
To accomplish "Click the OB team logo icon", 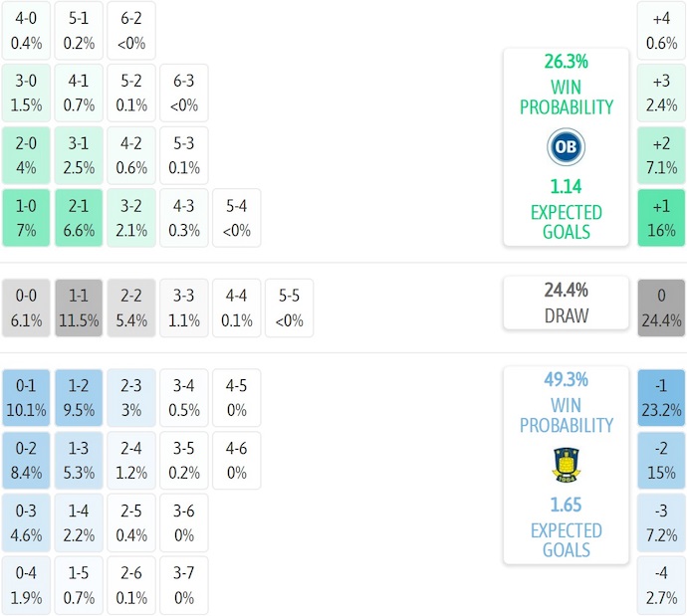I will (x=566, y=147).
